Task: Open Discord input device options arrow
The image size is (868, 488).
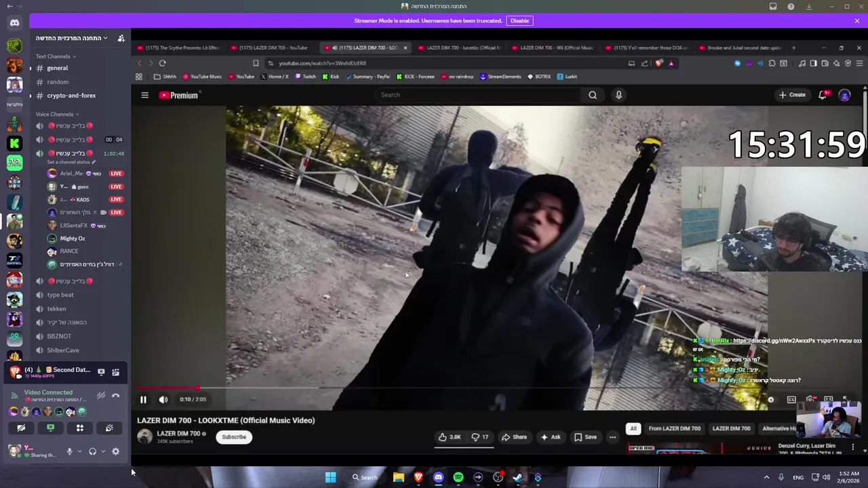Action: pyautogui.click(x=79, y=451)
